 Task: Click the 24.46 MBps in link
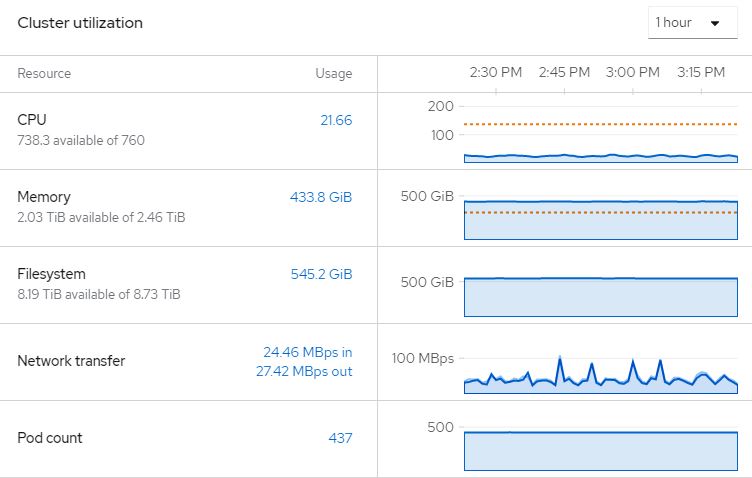coord(307,352)
